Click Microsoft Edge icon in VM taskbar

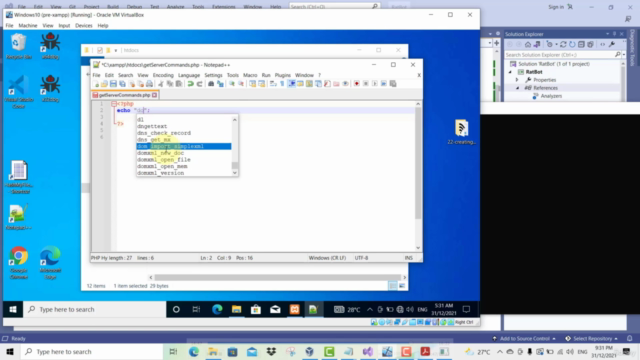pos(217,309)
